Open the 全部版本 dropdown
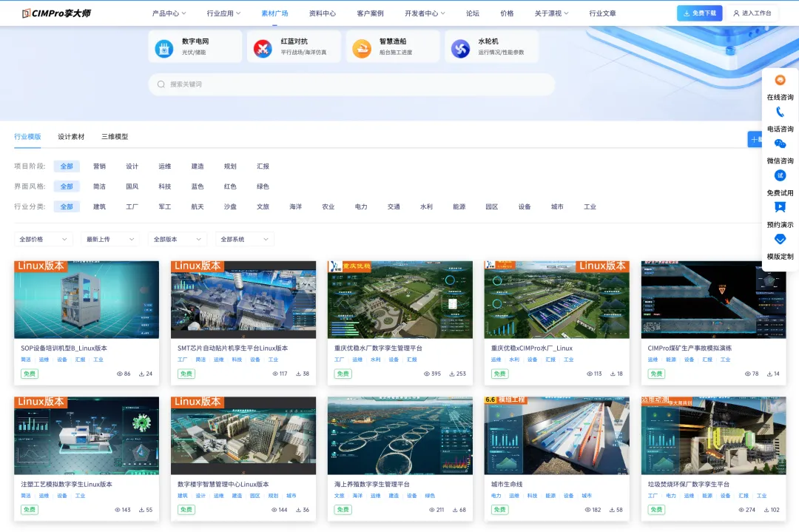This screenshot has width=799, height=532. coord(178,239)
